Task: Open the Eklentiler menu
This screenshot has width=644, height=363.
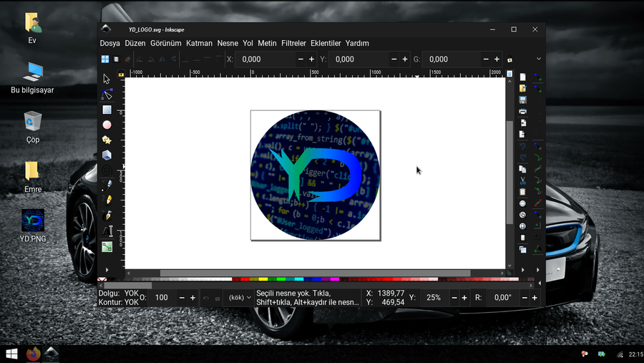Action: point(326,43)
